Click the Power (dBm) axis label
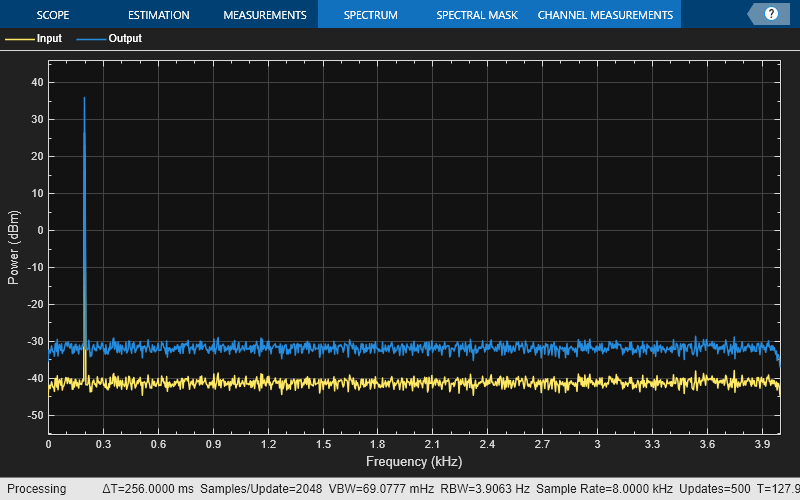This screenshot has height=500, width=800. click(13, 247)
